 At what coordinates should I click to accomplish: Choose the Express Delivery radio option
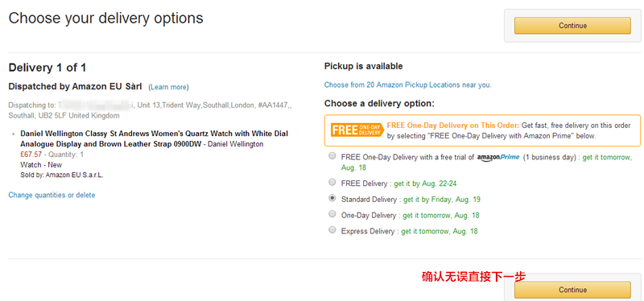(x=332, y=230)
